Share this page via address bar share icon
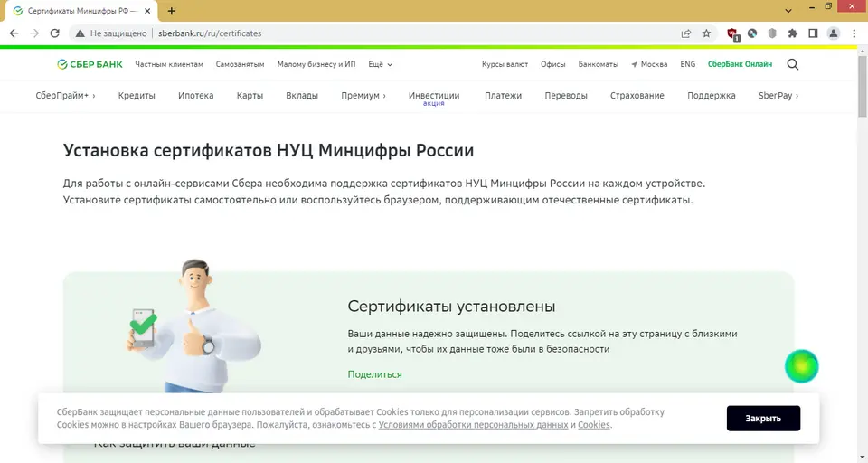 tap(686, 33)
